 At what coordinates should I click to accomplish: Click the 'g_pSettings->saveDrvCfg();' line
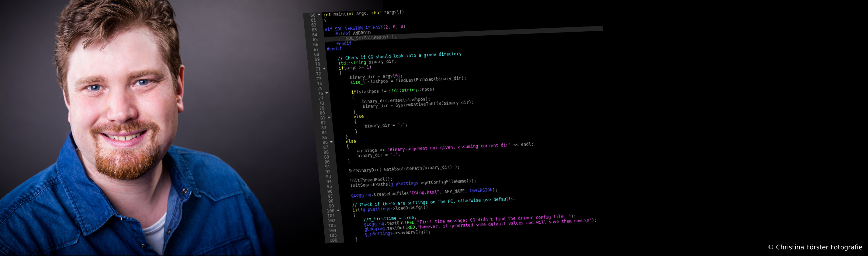[398, 233]
